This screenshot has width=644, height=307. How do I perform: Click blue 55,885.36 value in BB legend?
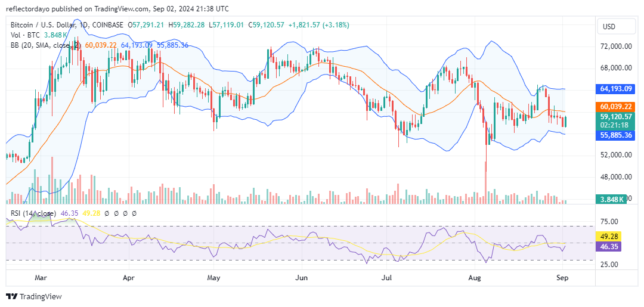pyautogui.click(x=172, y=45)
